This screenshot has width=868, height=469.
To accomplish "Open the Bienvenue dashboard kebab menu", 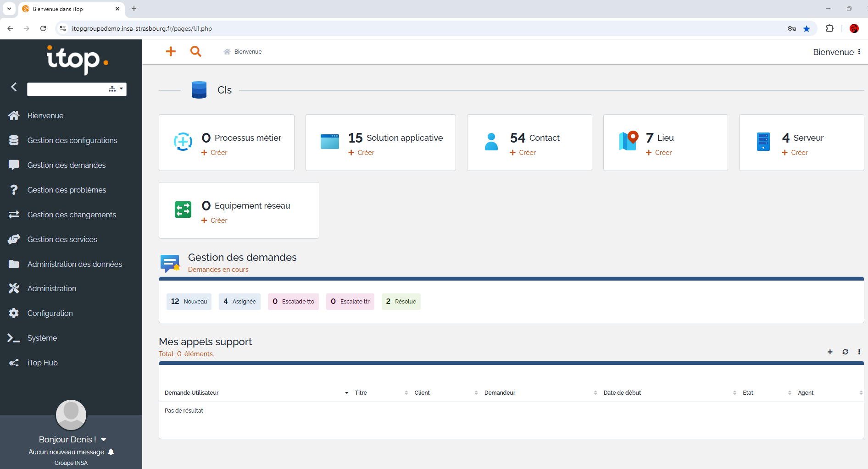I will (859, 52).
